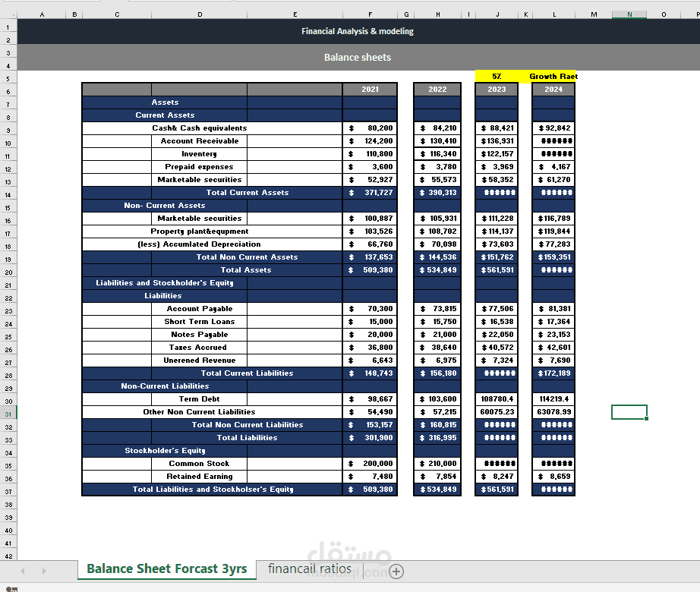Click the select-all corner of the grid

tap(8, 14)
